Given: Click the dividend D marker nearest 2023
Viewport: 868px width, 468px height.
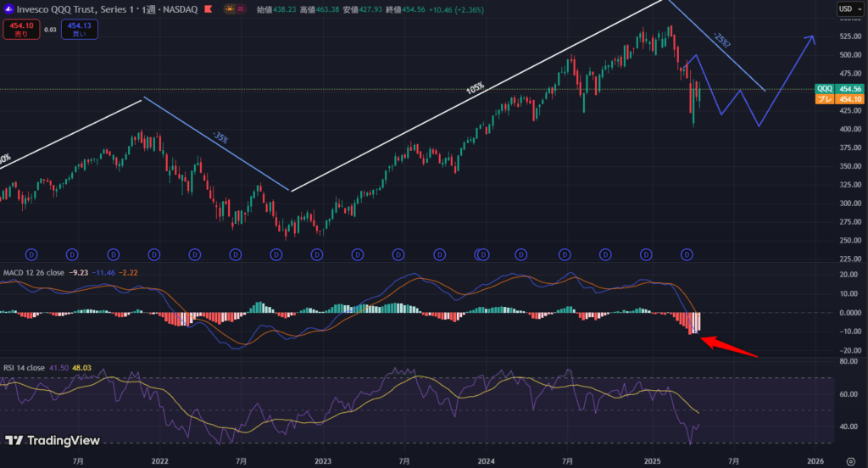Looking at the screenshot, I should 317,254.
